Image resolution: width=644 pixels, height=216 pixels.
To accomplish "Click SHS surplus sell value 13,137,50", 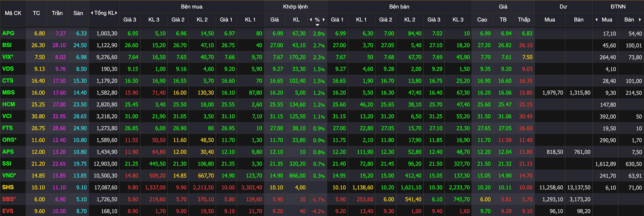I will pyautogui.click(x=578, y=188).
